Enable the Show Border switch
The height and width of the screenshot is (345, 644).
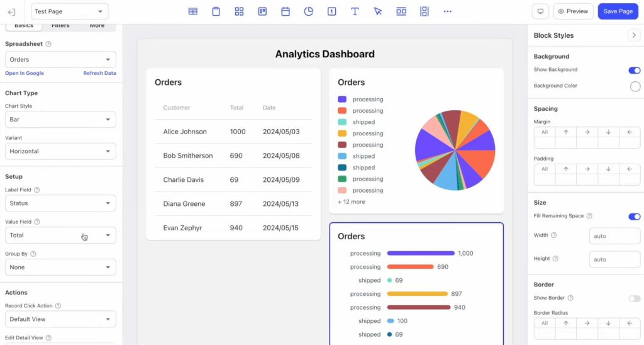pos(634,298)
